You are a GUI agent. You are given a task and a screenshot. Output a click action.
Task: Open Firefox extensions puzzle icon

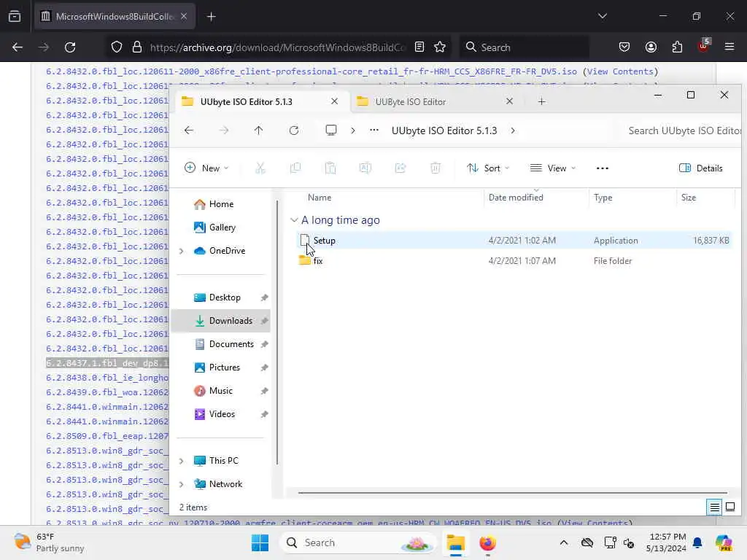click(677, 47)
